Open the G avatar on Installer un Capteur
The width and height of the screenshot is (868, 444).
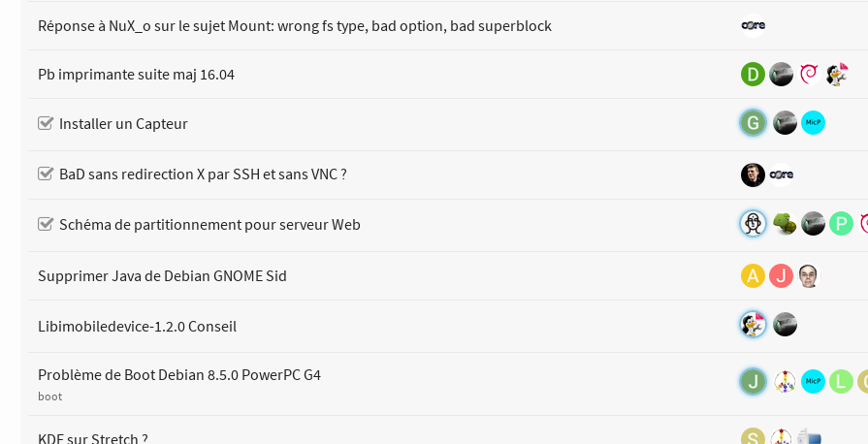753,123
